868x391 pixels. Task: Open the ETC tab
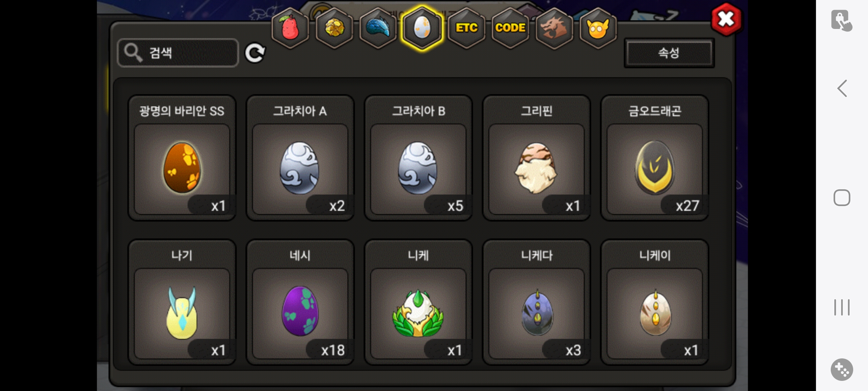466,28
